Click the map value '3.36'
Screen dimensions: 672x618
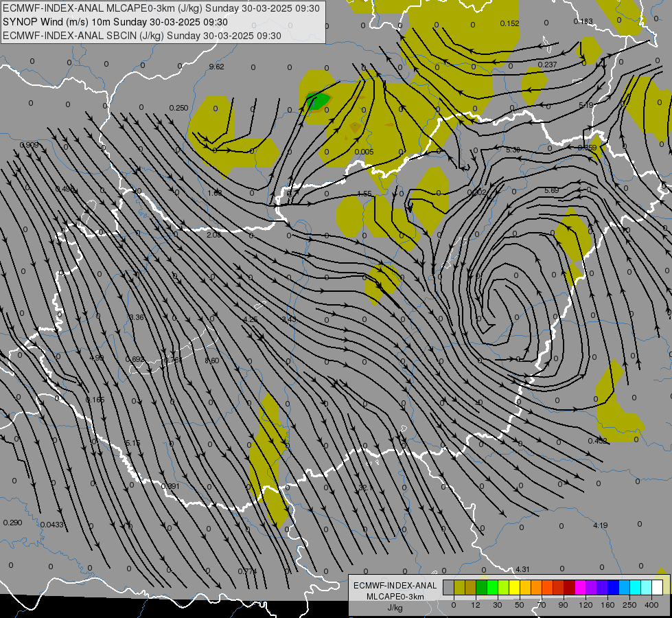coord(137,317)
